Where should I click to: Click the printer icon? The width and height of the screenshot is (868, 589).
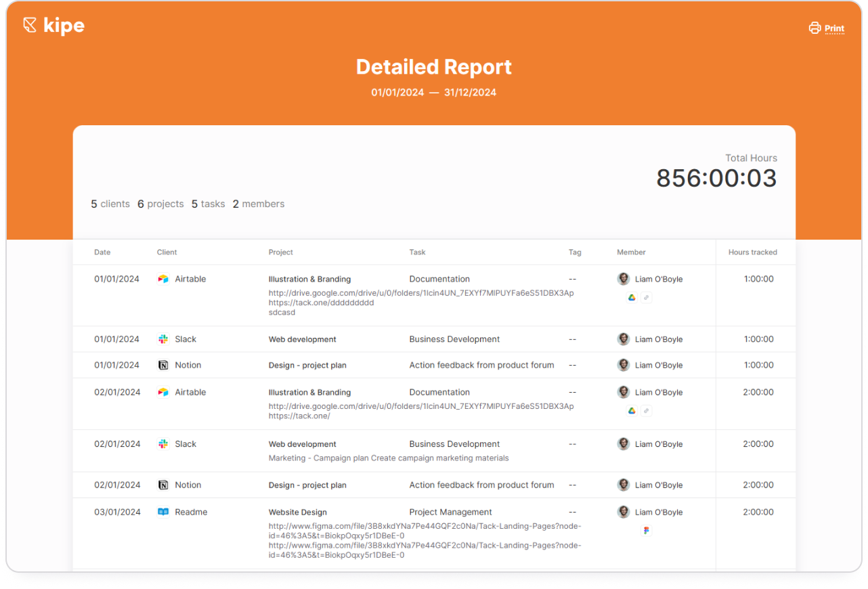pyautogui.click(x=815, y=28)
